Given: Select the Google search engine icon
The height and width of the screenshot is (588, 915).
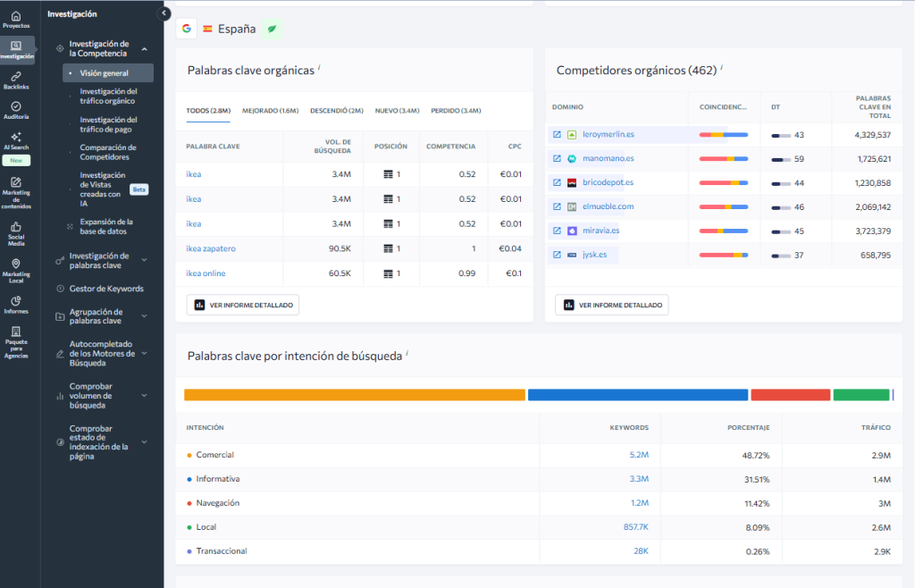Looking at the screenshot, I should coord(187,29).
